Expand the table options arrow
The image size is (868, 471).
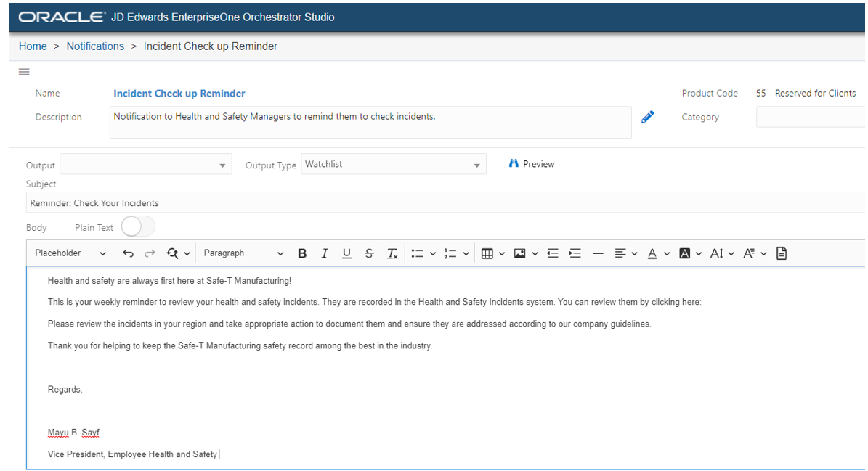click(x=502, y=254)
